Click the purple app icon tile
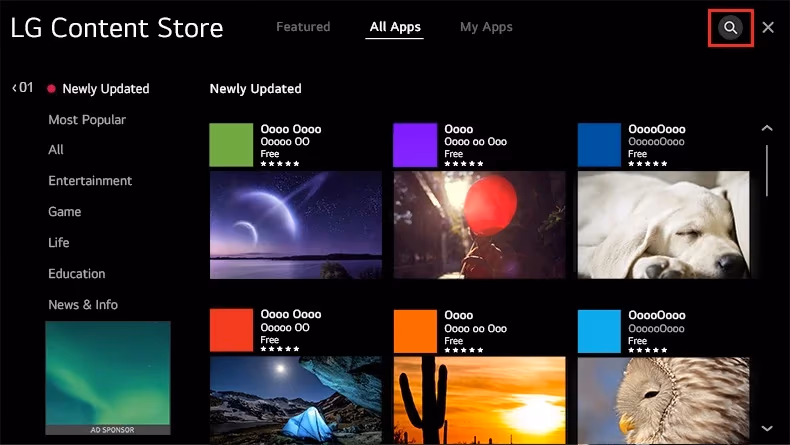Viewport: 790px width, 445px height. 415,145
